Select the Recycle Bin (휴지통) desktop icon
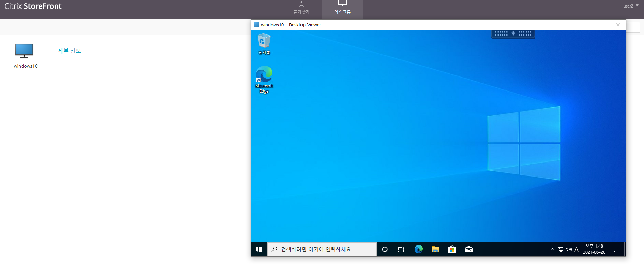The width and height of the screenshot is (644, 267). (264, 44)
